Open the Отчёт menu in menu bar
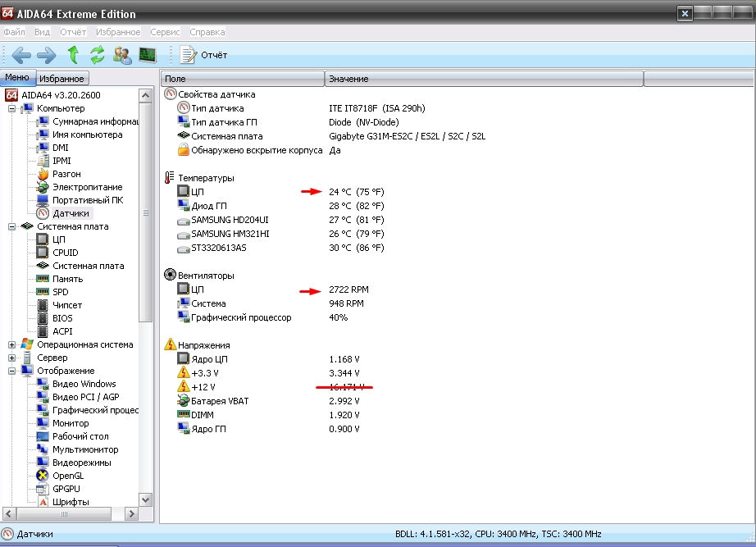756x547 pixels. click(73, 32)
